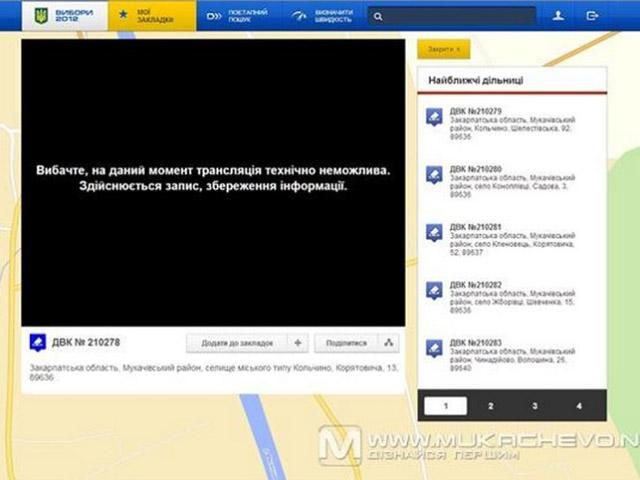This screenshot has width=640, height=480.
Task: Click icon beside ДВК №210279
Action: pyautogui.click(x=434, y=117)
